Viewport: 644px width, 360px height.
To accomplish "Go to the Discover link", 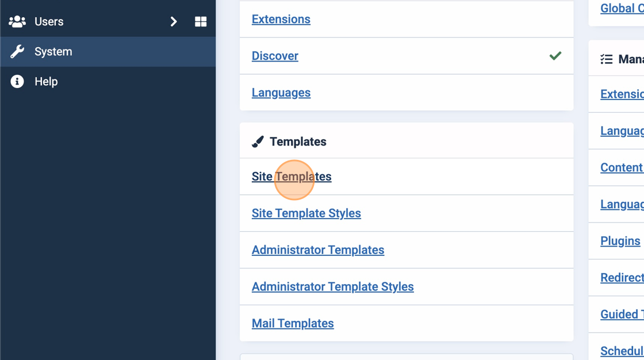I will tap(275, 56).
